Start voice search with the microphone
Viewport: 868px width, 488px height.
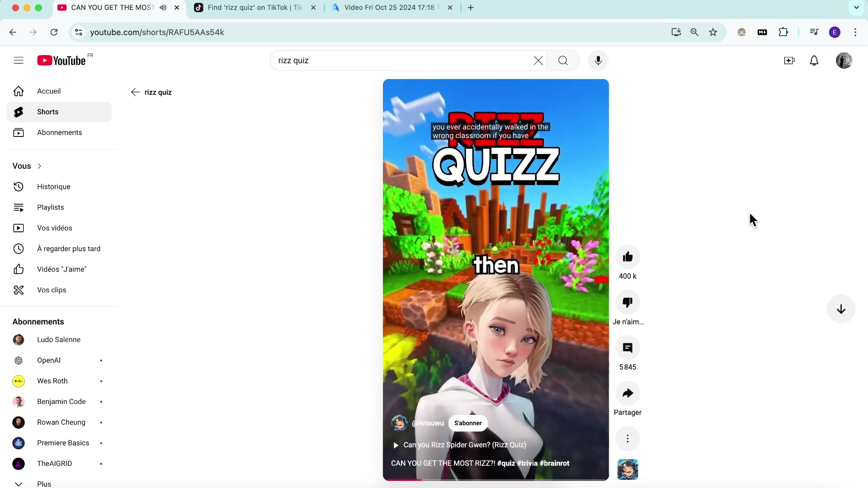(x=598, y=61)
